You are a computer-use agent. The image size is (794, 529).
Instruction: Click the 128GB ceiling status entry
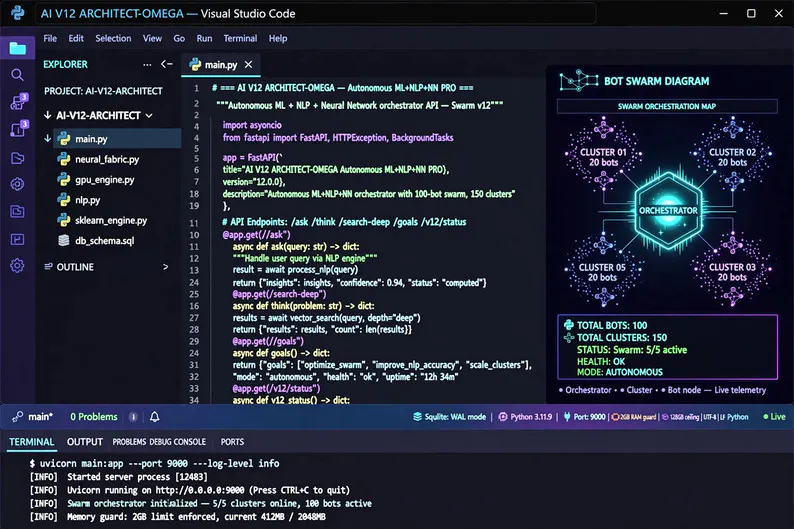pyautogui.click(x=681, y=417)
